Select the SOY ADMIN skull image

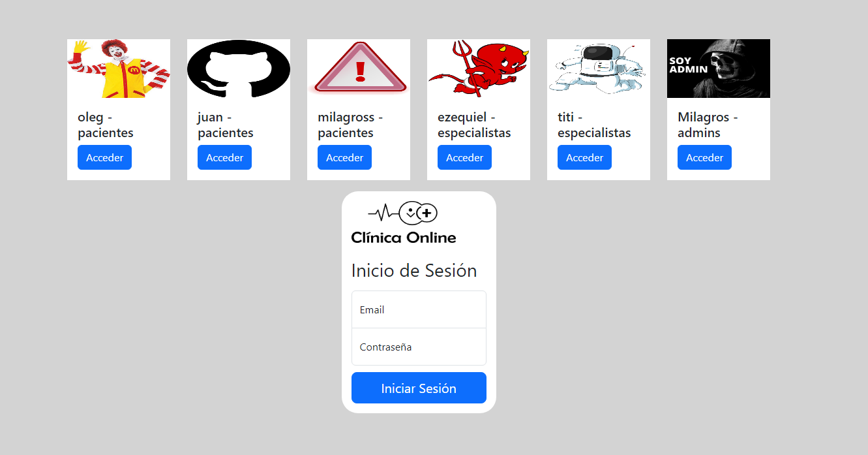[x=719, y=69]
